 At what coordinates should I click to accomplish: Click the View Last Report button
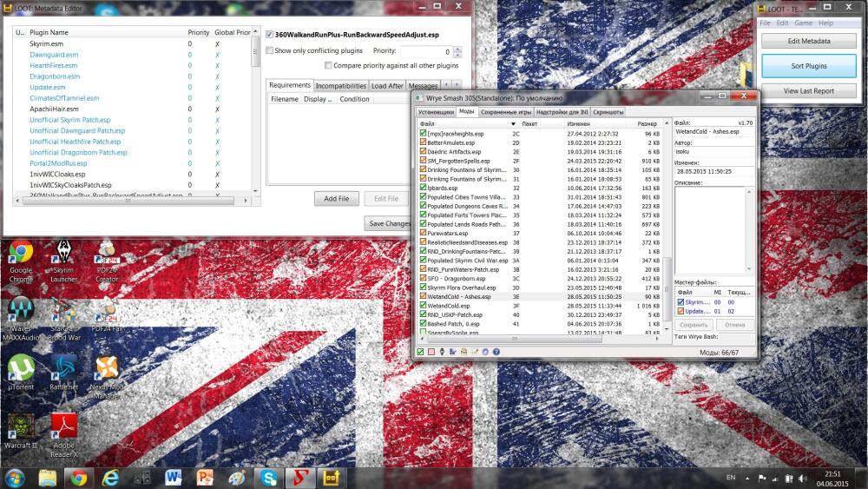[x=809, y=91]
